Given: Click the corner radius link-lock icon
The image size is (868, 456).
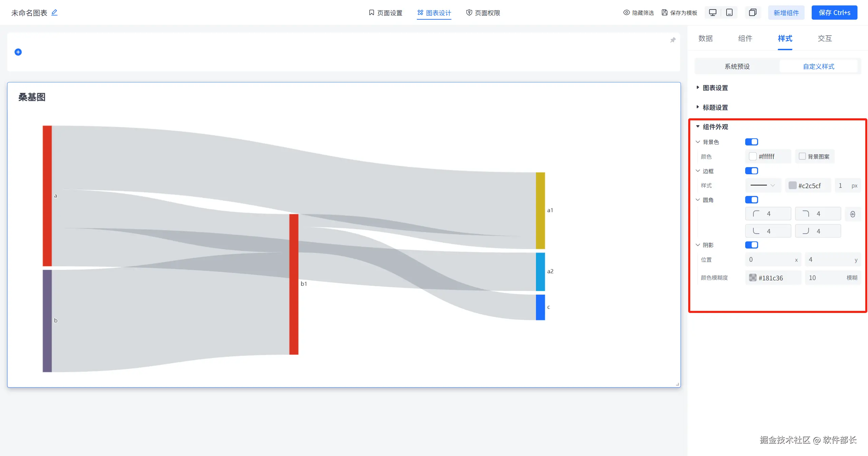Looking at the screenshot, I should coord(852,214).
